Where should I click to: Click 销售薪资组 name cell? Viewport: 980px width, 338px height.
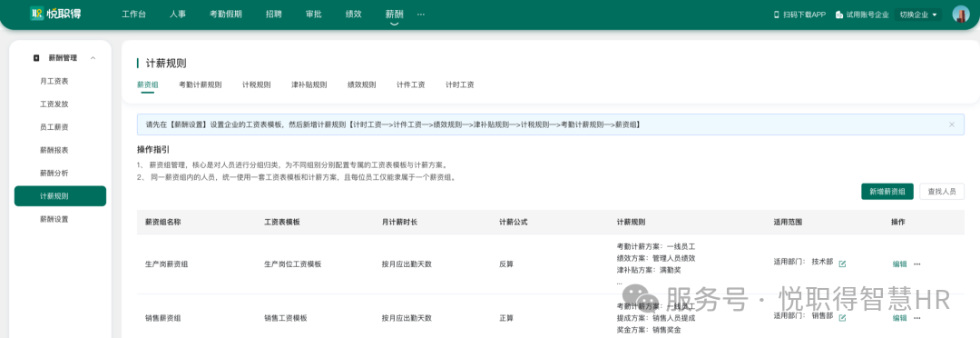pyautogui.click(x=162, y=318)
